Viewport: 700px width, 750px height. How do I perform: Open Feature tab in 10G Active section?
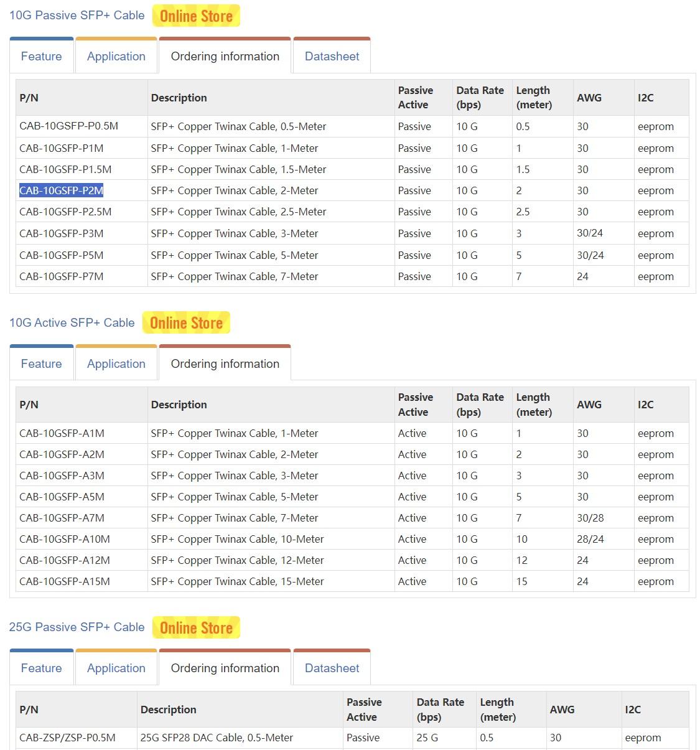[42, 364]
